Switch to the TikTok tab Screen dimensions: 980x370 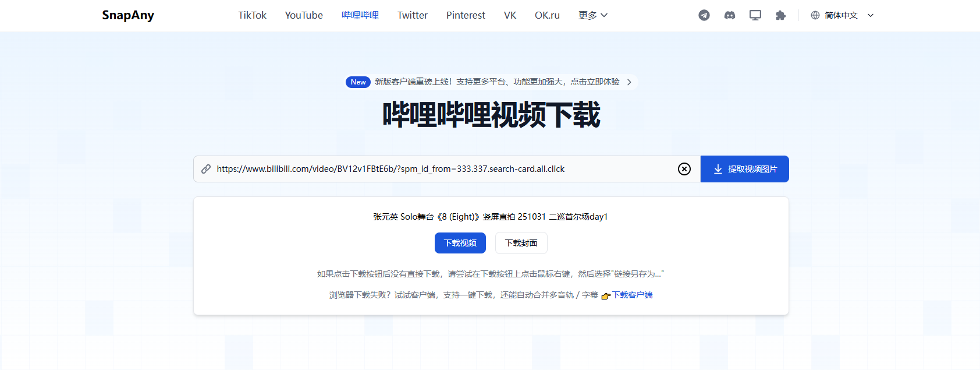point(252,15)
